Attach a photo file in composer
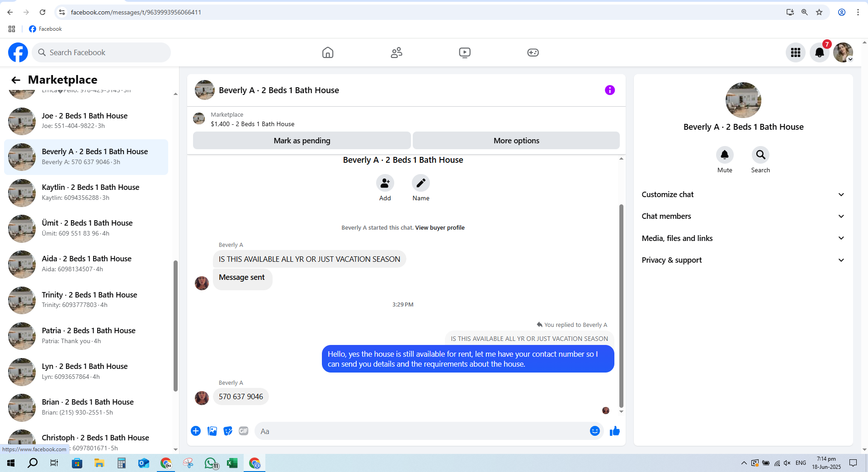The height and width of the screenshot is (472, 868). click(212, 431)
